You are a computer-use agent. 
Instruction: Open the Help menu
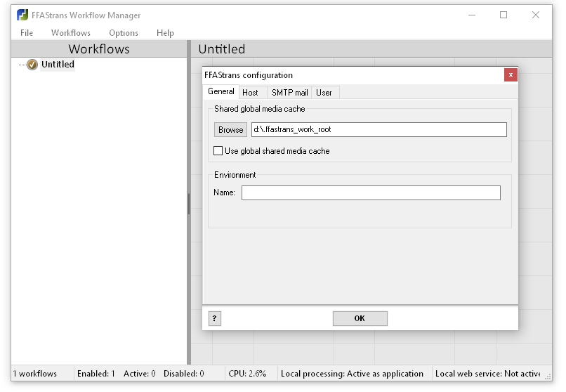tap(165, 33)
